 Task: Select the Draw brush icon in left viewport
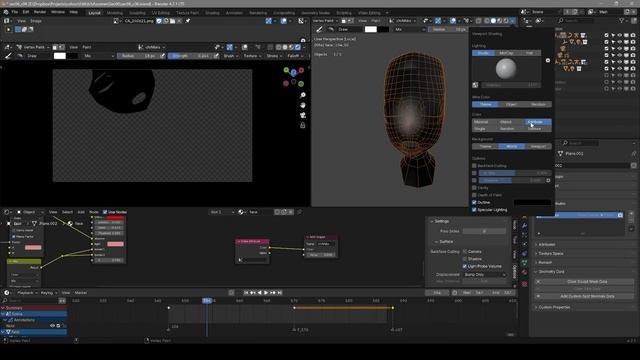(x=8, y=56)
